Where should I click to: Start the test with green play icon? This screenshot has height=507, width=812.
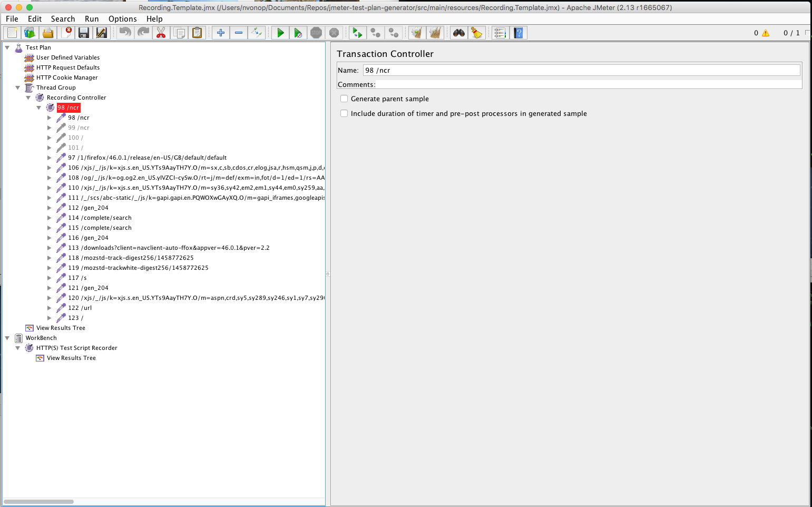(280, 33)
